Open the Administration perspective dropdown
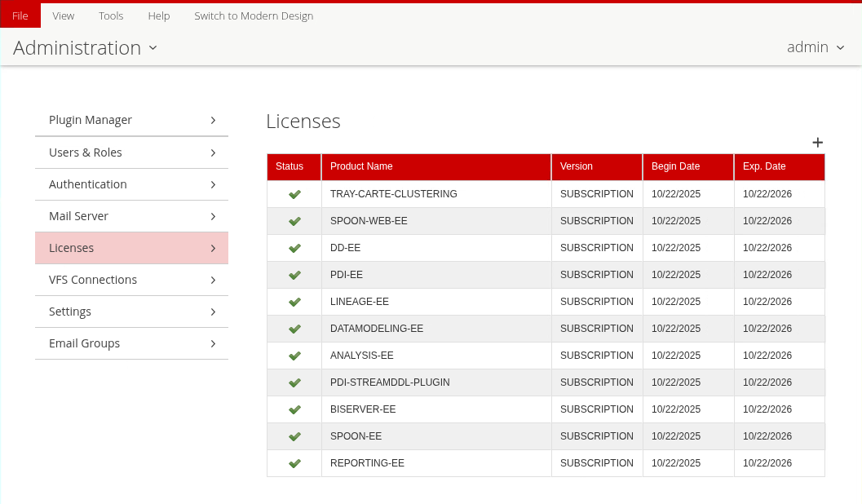Image resolution: width=862 pixels, height=504 pixels. [x=86, y=48]
